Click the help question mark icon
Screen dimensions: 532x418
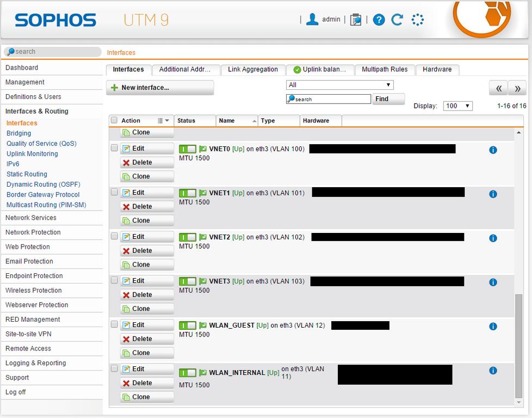click(x=379, y=20)
